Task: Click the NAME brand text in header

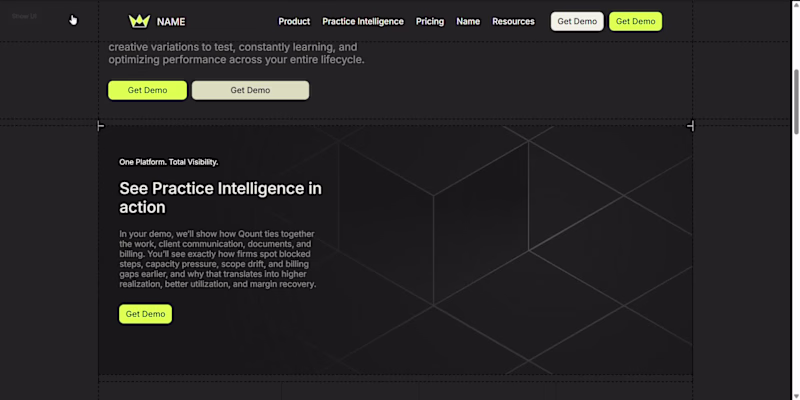Action: pos(171,22)
